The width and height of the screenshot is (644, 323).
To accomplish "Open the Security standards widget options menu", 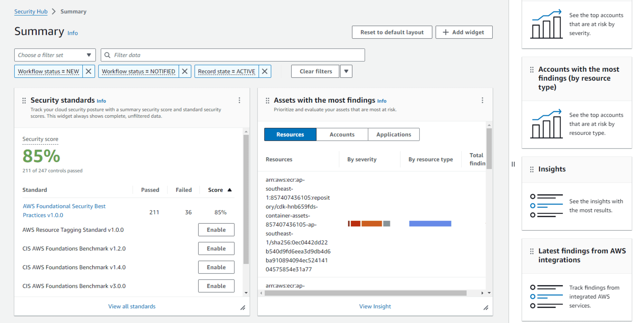I will [x=239, y=100].
